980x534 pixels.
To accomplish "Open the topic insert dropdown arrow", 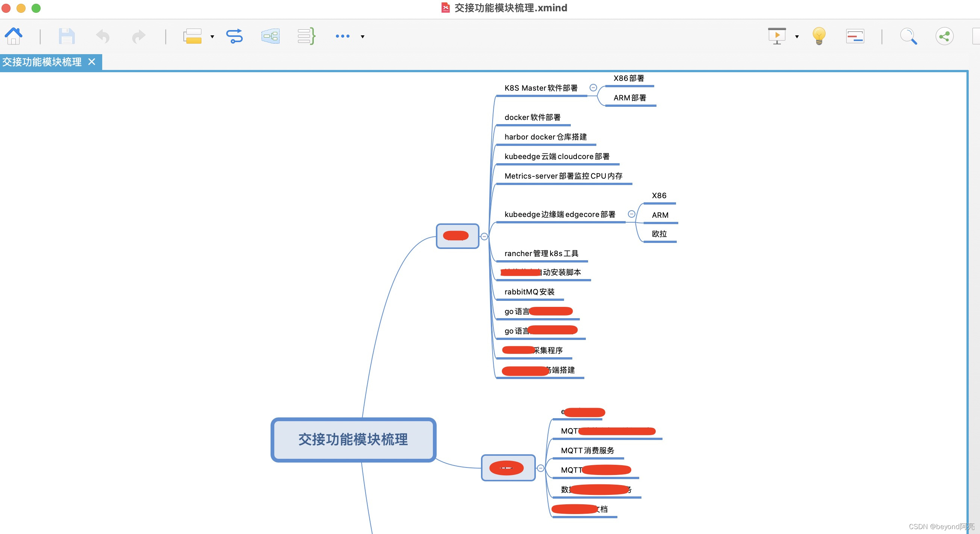I will (212, 37).
